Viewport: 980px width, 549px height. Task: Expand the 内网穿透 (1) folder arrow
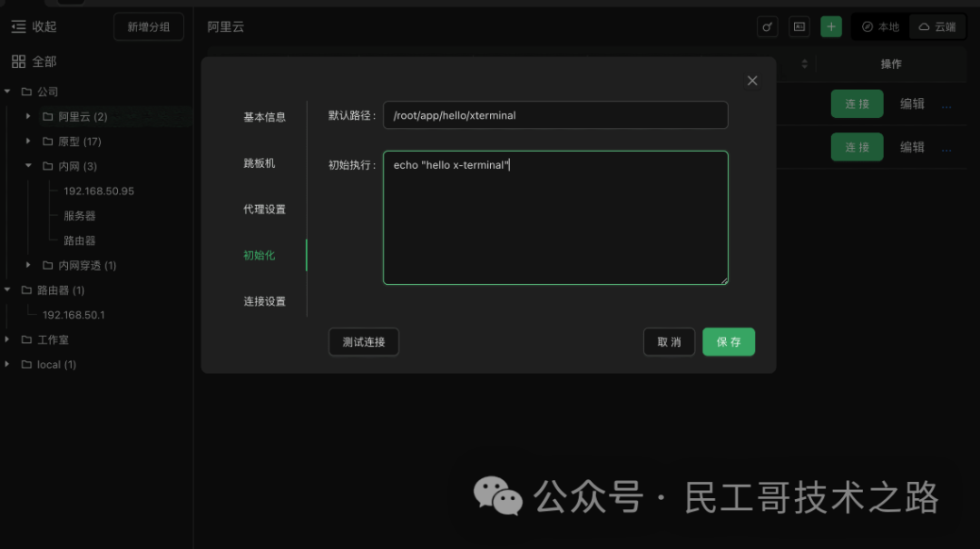(28, 265)
